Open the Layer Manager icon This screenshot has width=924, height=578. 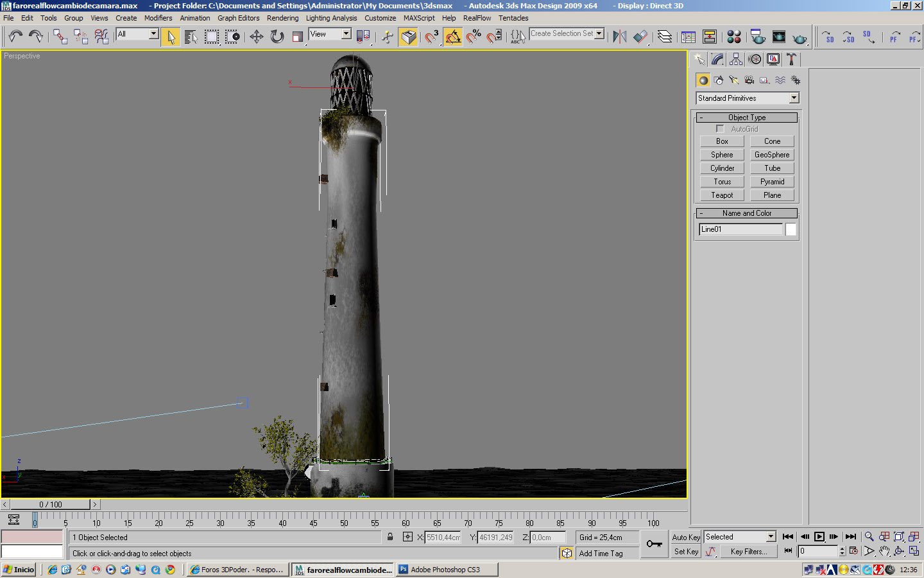coord(665,37)
